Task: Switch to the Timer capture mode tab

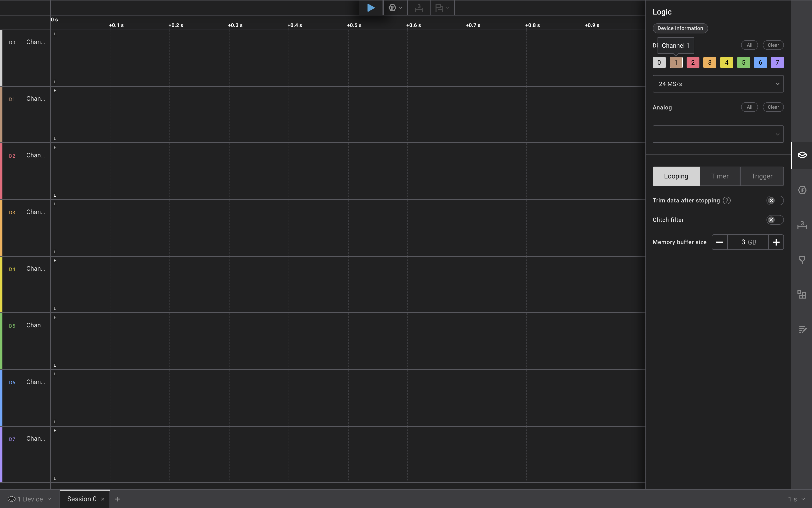Action: 720,176
